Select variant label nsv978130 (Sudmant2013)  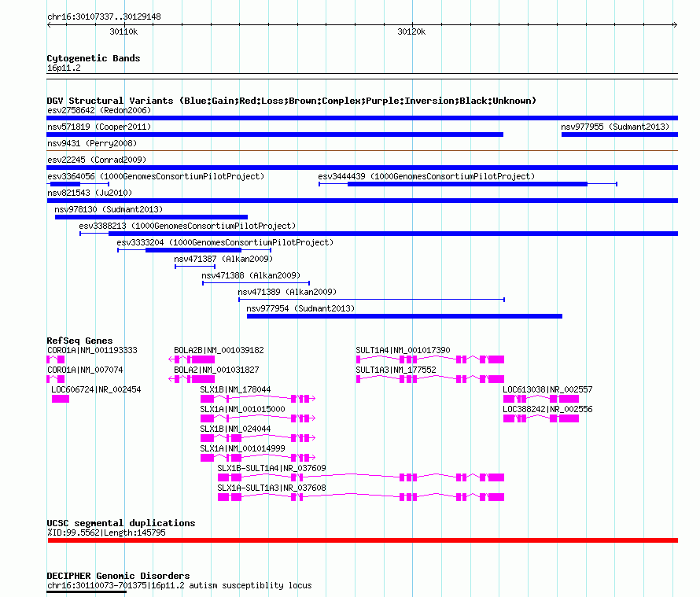point(109,209)
